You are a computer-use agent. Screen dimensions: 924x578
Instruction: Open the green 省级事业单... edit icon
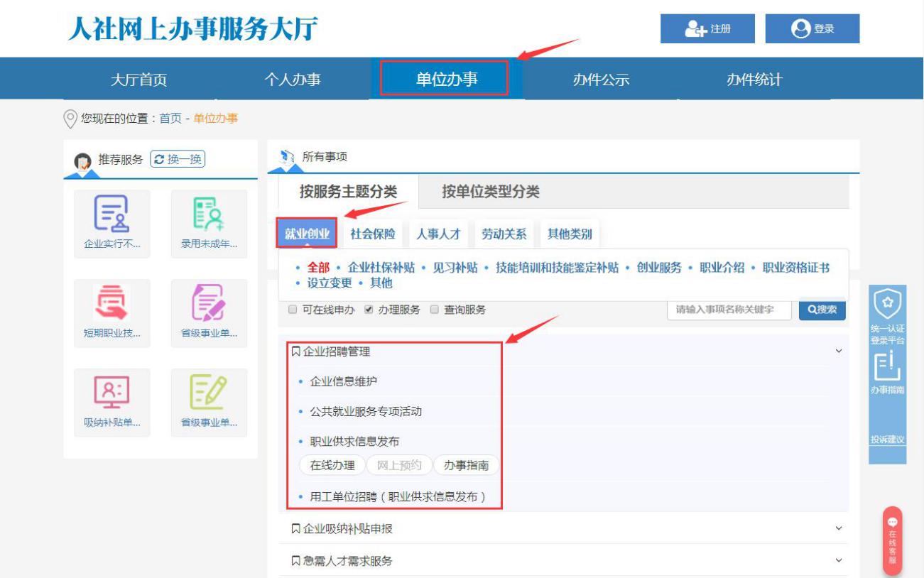(209, 392)
